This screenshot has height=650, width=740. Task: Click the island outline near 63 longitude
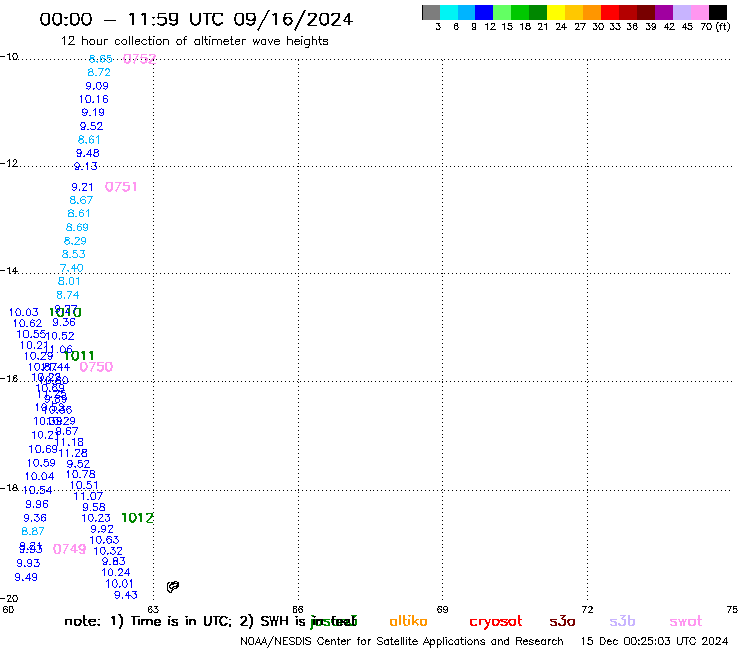tap(173, 587)
